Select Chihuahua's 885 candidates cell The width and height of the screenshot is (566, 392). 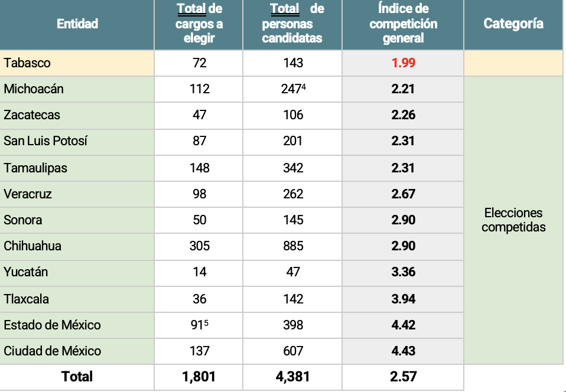click(292, 246)
